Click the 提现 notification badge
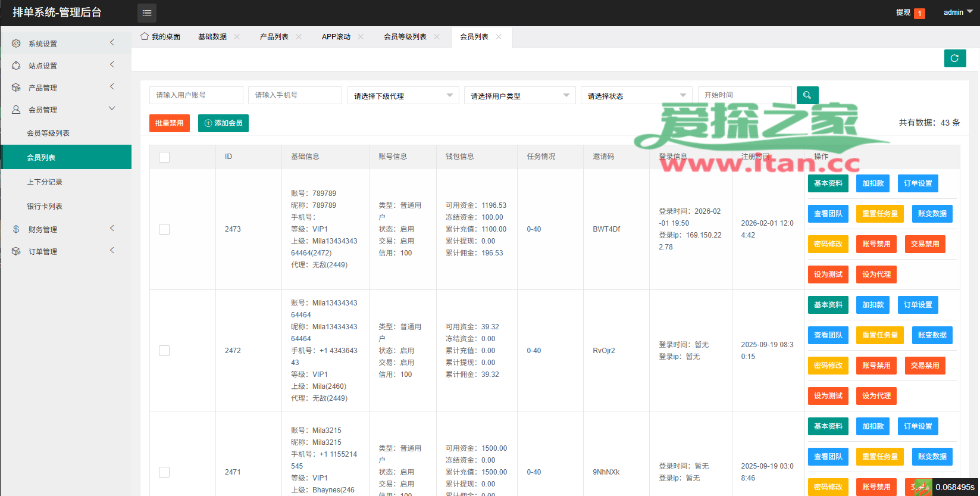The image size is (980, 496). click(x=919, y=13)
